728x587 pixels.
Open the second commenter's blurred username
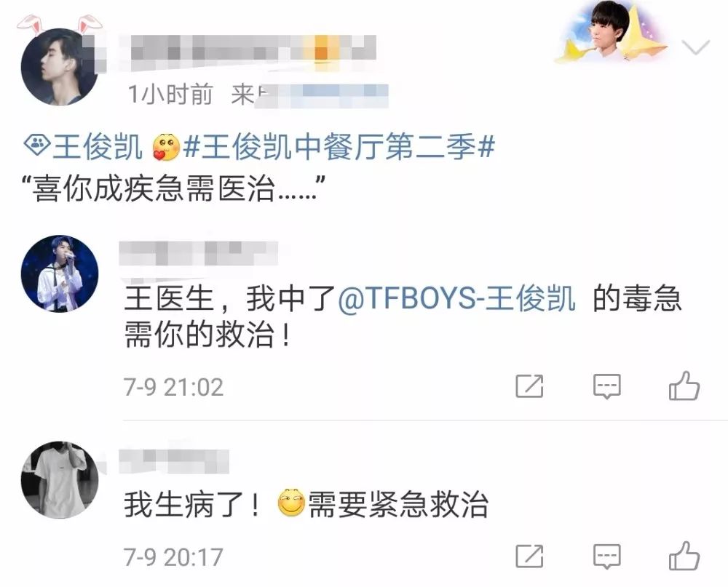click(174, 461)
